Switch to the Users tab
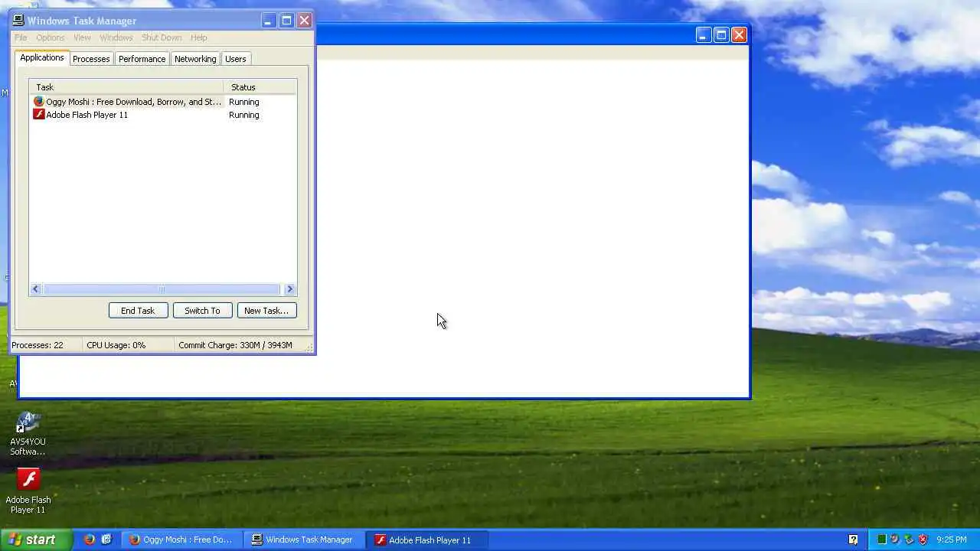This screenshot has height=551, width=980. point(236,59)
